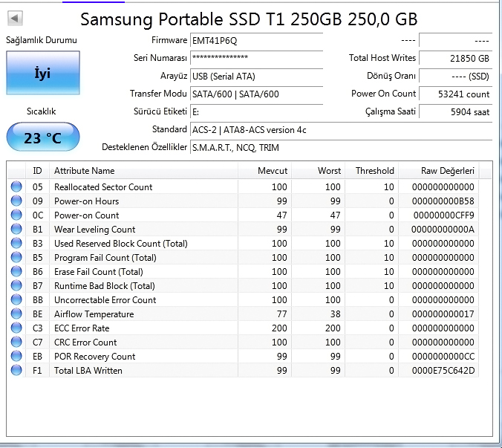The width and height of the screenshot is (502, 448).
Task: Click raw value 00000000CFF9
Action: pos(443,215)
